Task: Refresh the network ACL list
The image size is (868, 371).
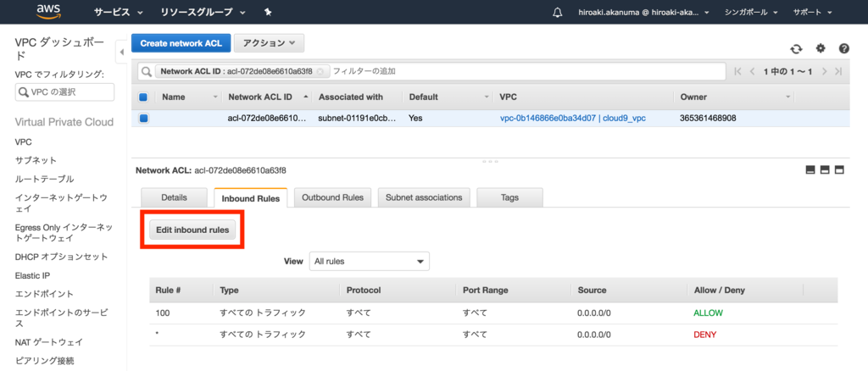Action: 796,48
